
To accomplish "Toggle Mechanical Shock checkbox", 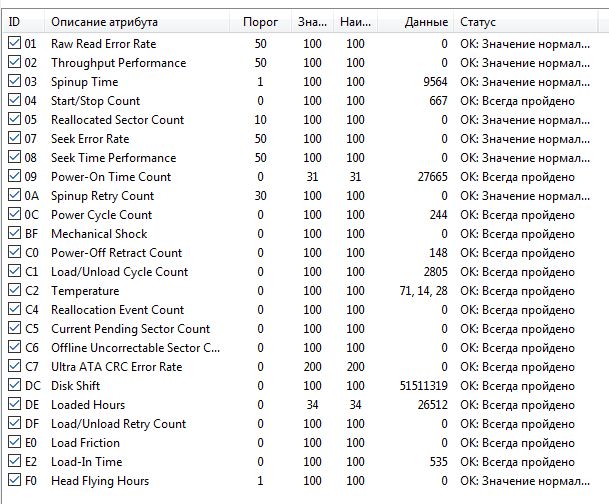I will pyautogui.click(x=14, y=233).
